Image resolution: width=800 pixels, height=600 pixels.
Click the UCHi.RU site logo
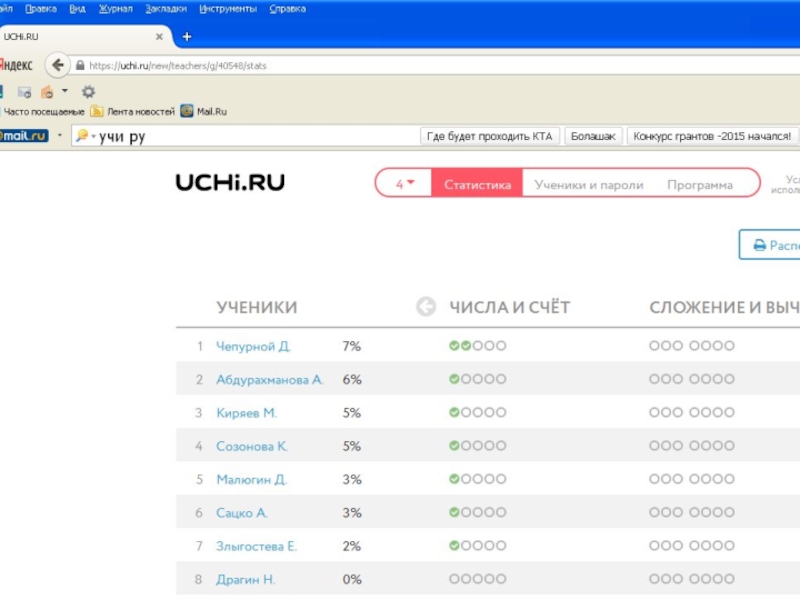(x=230, y=182)
